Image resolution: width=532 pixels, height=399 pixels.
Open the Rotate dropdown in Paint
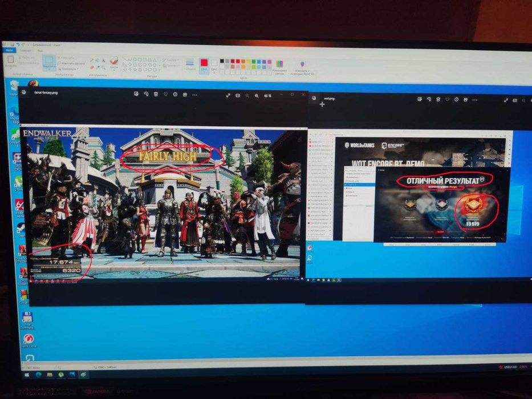point(68,69)
